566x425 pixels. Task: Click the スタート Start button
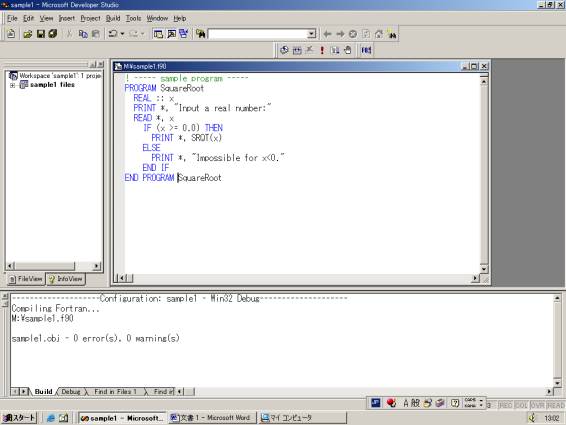(20, 418)
